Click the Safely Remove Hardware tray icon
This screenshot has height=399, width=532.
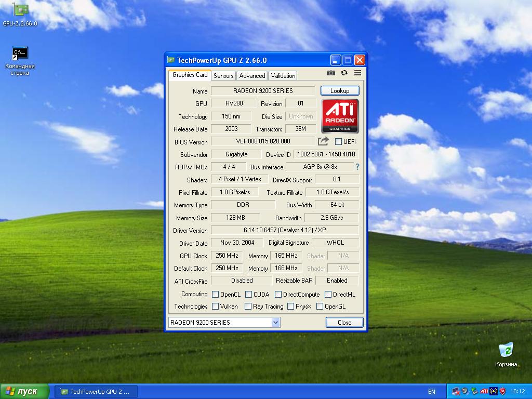point(475,392)
